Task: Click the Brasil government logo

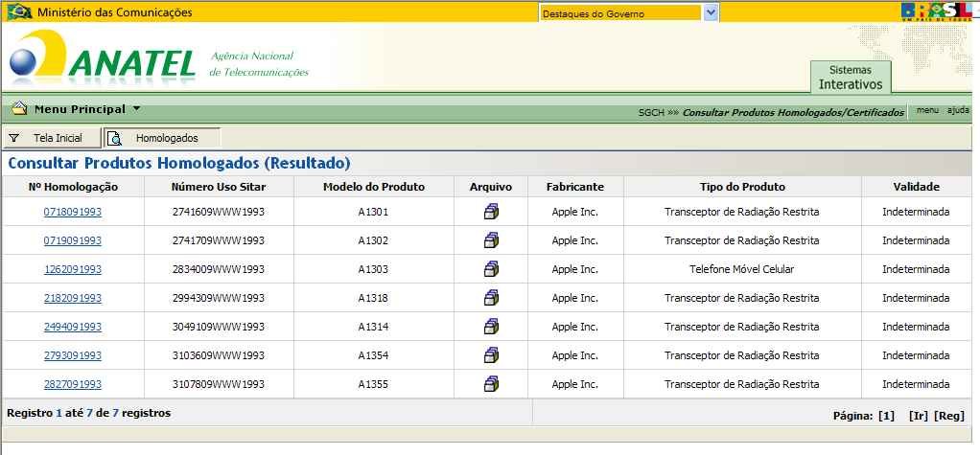Action: pos(936,11)
